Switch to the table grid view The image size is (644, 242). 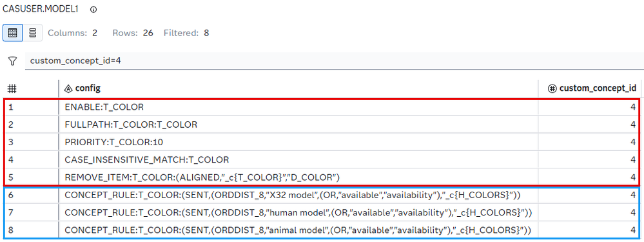point(13,32)
